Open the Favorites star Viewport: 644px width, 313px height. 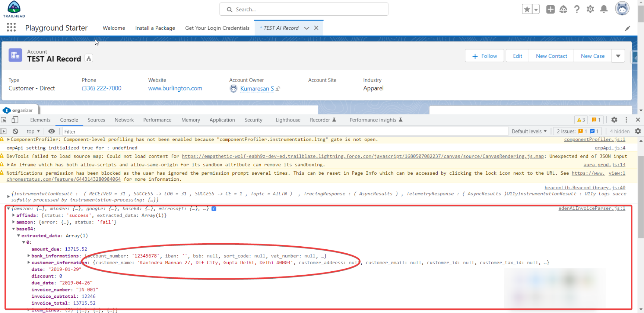point(527,9)
